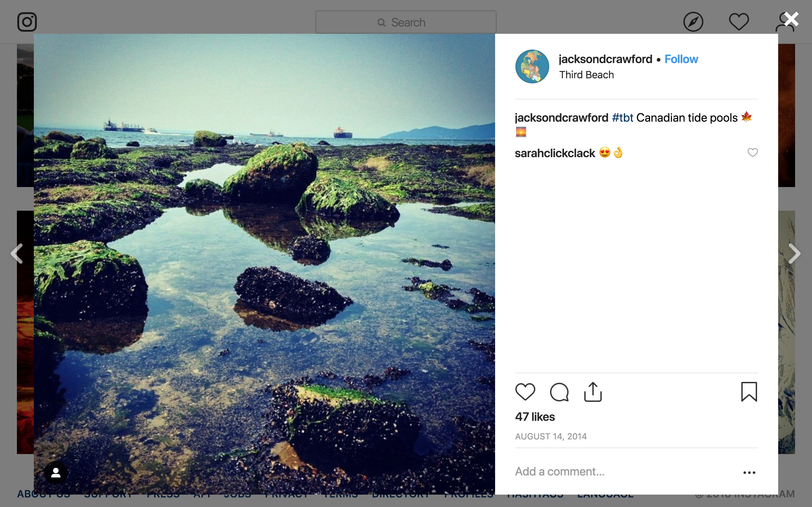The image size is (812, 507).
Task: Open the Explore compass icon
Action: tap(693, 22)
